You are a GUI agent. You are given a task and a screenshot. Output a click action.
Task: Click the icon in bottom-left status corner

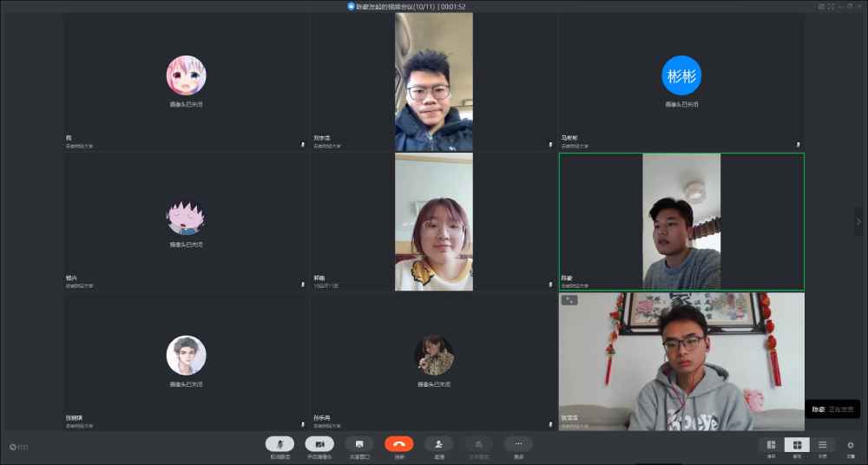[x=13, y=448]
